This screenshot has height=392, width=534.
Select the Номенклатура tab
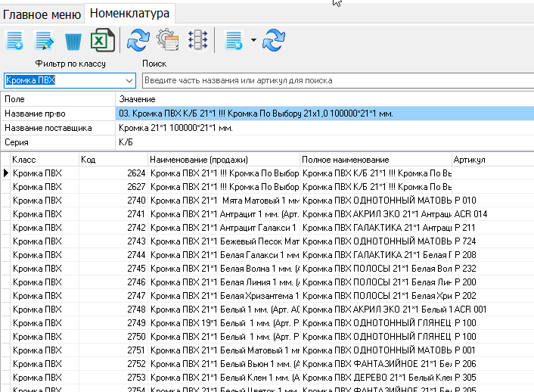[129, 12]
